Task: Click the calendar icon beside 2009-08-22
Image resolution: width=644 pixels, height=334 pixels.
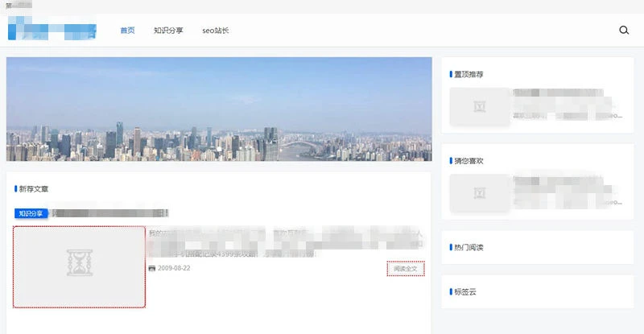Action: (x=152, y=268)
